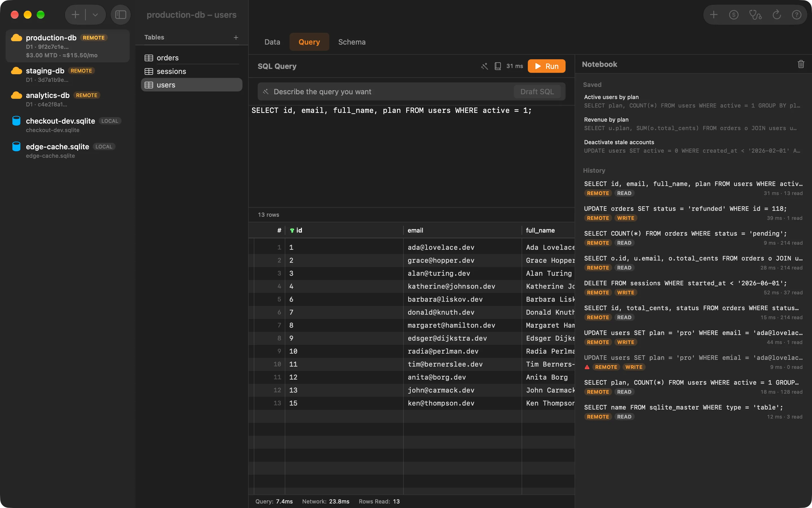Click the stethoscope diagnostics icon
This screenshot has width=812, height=508.
[755, 15]
